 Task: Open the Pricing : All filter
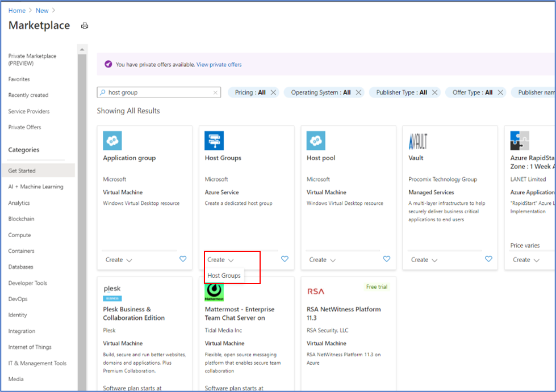click(250, 92)
